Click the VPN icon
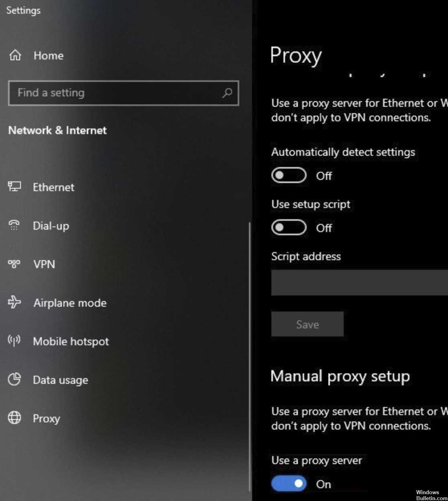Image resolution: width=448 pixels, height=501 pixels. tap(14, 264)
